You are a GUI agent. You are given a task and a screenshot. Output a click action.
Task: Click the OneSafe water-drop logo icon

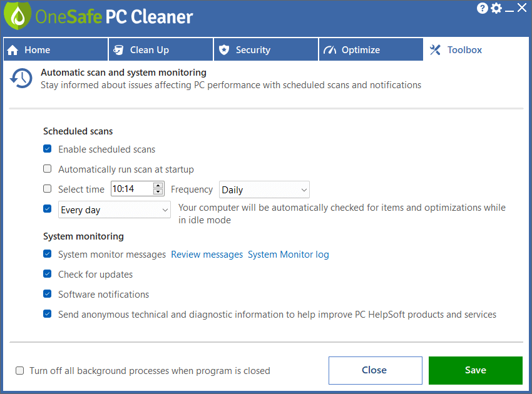(18, 15)
